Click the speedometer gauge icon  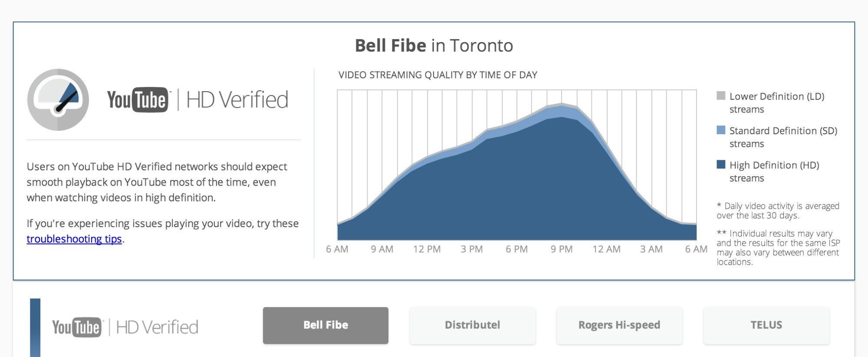[58, 99]
